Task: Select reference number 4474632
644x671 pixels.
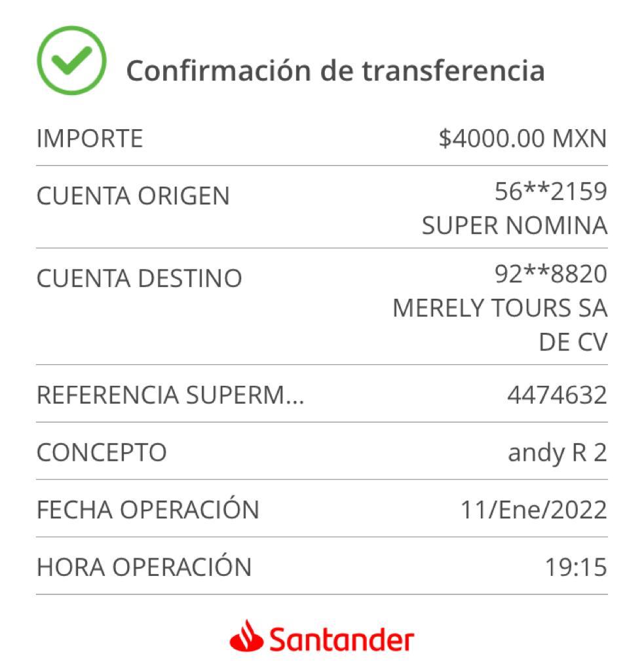Action: (557, 394)
